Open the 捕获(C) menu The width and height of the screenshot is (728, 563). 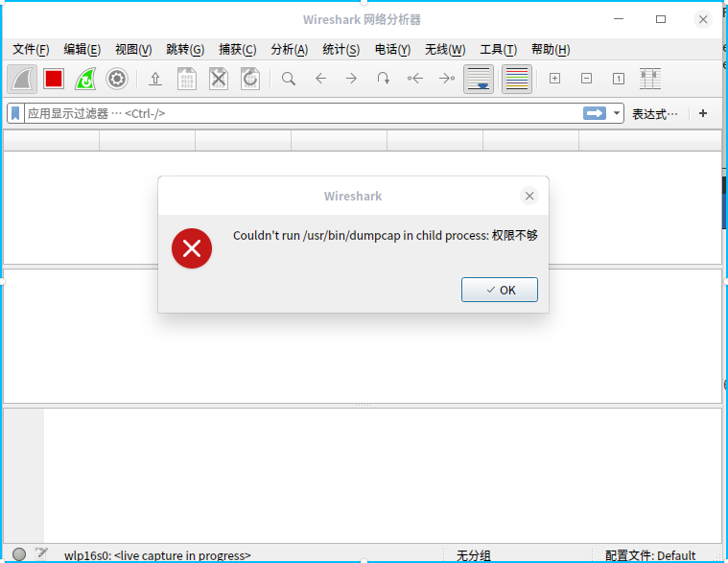pyautogui.click(x=237, y=49)
